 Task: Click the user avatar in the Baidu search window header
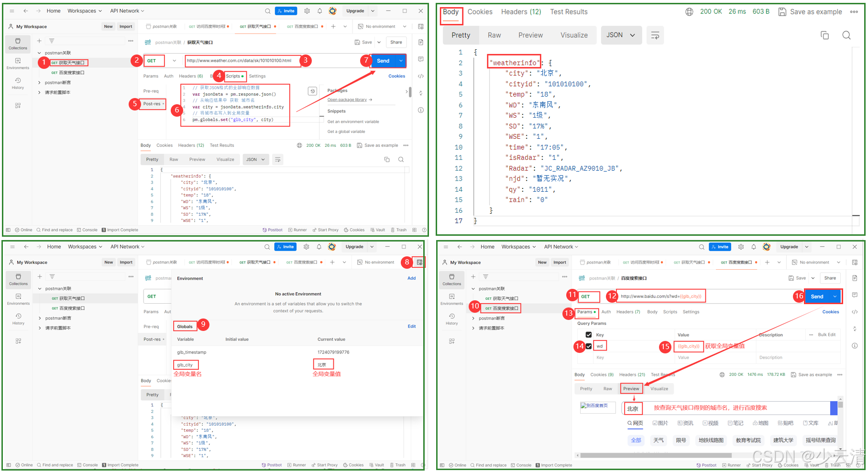(767, 247)
